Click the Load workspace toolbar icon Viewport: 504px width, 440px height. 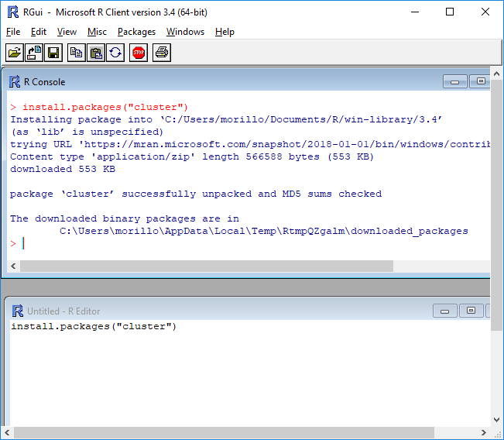(x=34, y=53)
